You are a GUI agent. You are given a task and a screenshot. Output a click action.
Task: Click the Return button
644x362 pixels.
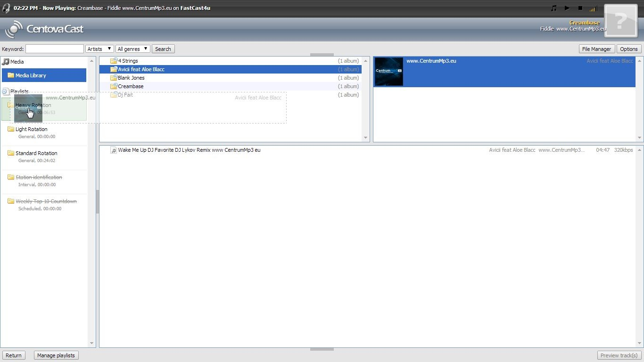point(14,355)
